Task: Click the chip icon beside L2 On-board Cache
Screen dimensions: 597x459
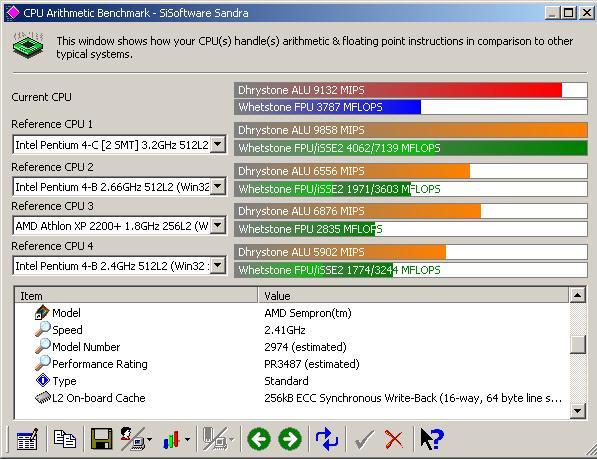Action: pos(43,398)
